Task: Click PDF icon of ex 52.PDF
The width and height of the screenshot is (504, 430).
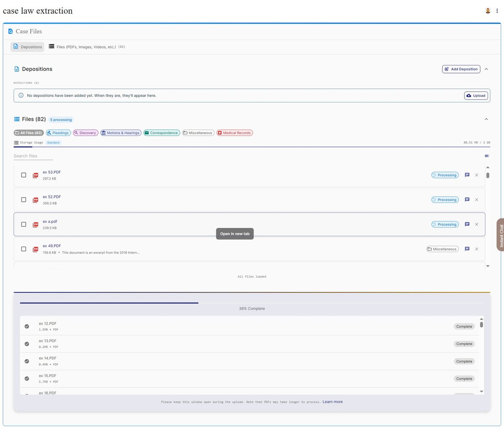Action: click(x=36, y=200)
